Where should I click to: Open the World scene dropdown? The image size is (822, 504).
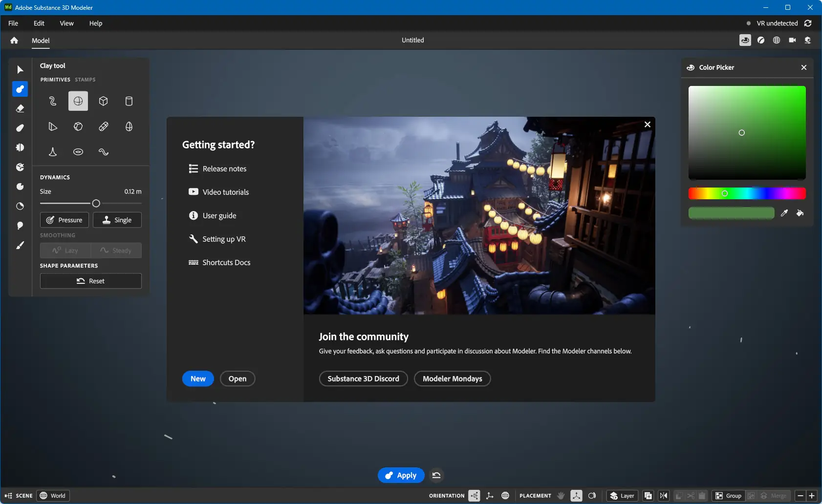coord(53,496)
